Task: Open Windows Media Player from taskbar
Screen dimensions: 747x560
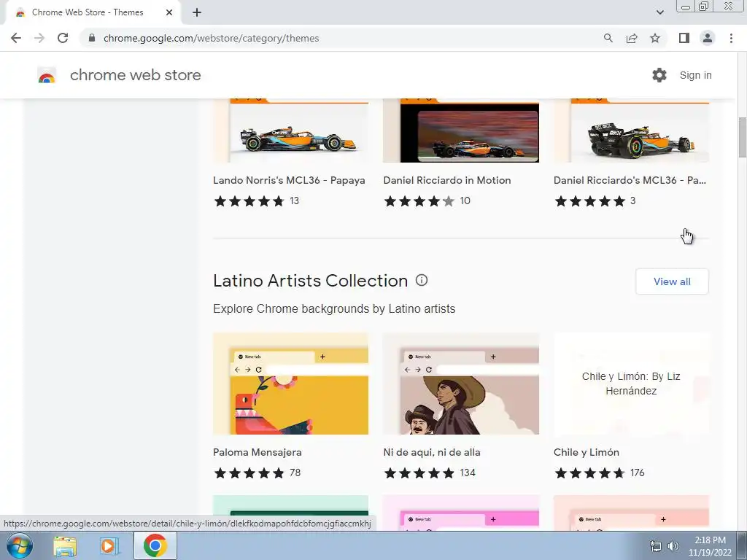Action: pyautogui.click(x=109, y=545)
